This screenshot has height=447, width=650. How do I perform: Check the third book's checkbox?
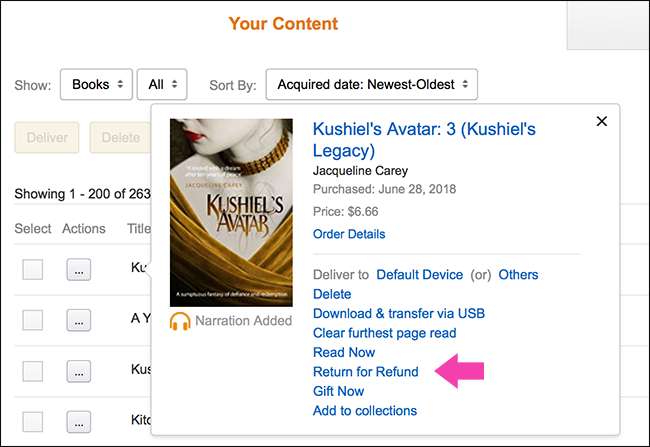point(33,372)
